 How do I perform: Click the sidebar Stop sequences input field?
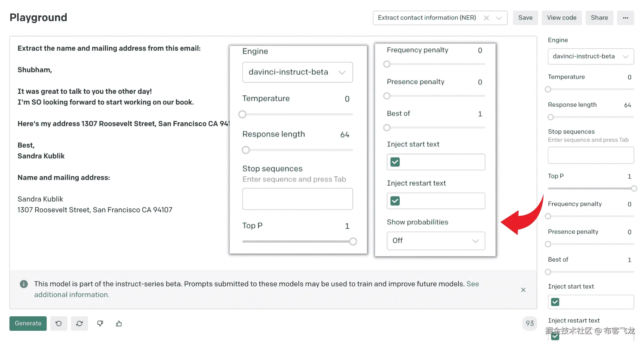coord(591,155)
